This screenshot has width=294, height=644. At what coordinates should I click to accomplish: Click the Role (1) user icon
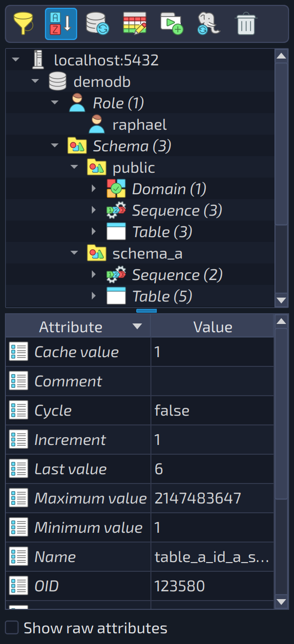pyautogui.click(x=77, y=103)
